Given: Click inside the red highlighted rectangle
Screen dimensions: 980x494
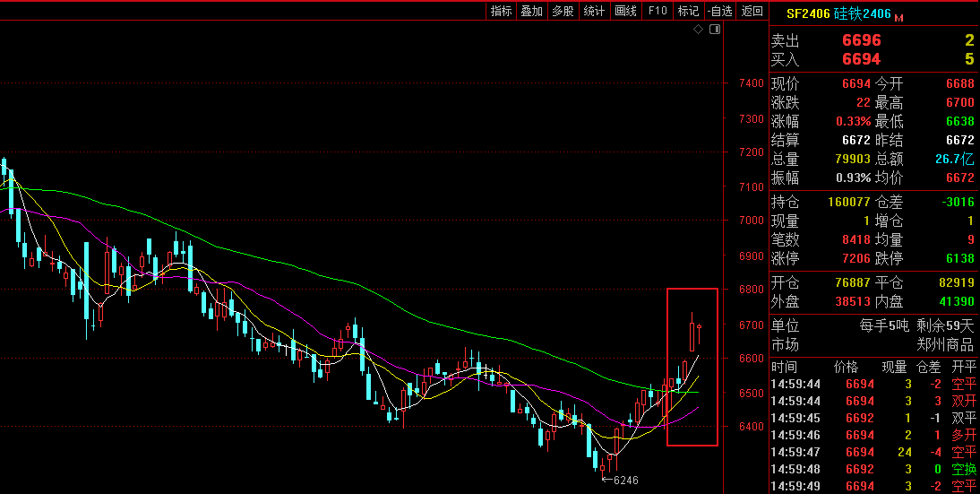Looking at the screenshot, I should tap(692, 368).
